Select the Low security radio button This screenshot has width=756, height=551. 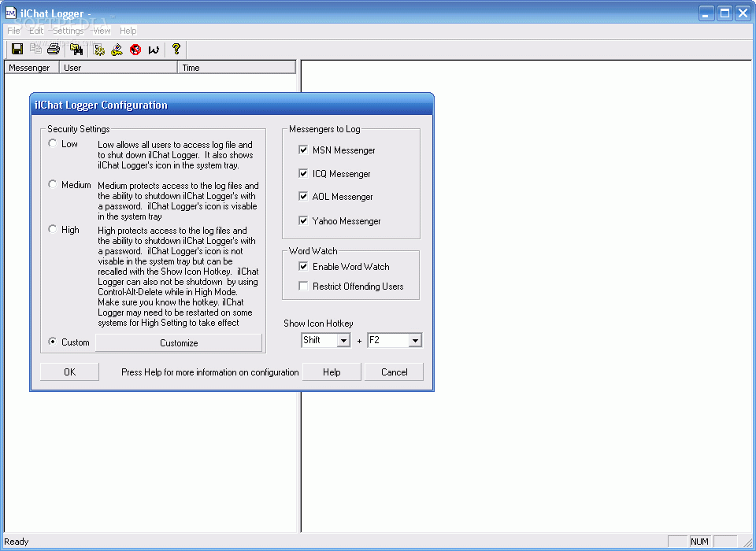[53, 143]
